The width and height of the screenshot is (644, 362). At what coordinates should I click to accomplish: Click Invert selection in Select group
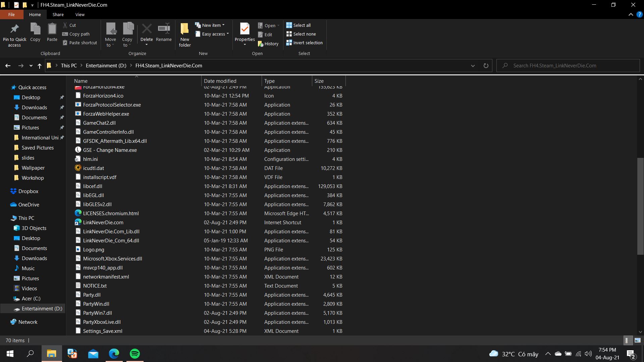pyautogui.click(x=304, y=43)
